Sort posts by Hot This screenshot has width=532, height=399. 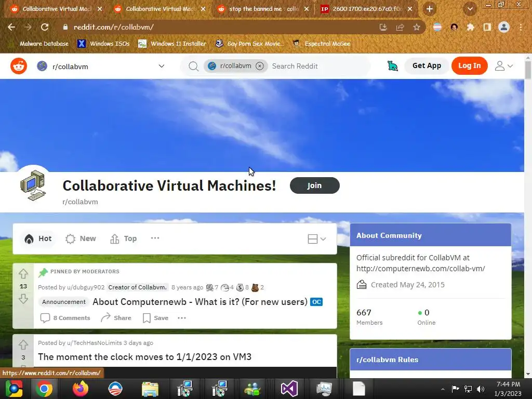pos(38,238)
